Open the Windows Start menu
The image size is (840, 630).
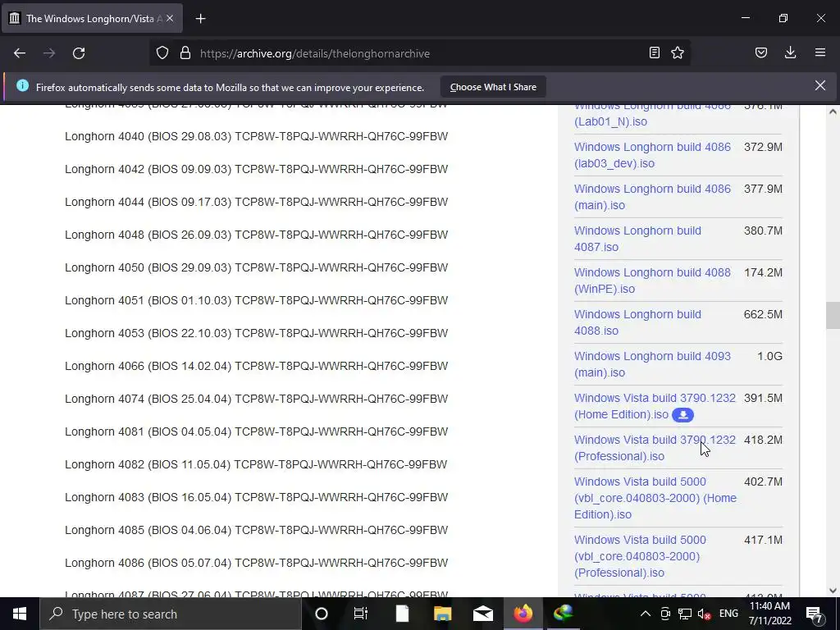click(20, 614)
